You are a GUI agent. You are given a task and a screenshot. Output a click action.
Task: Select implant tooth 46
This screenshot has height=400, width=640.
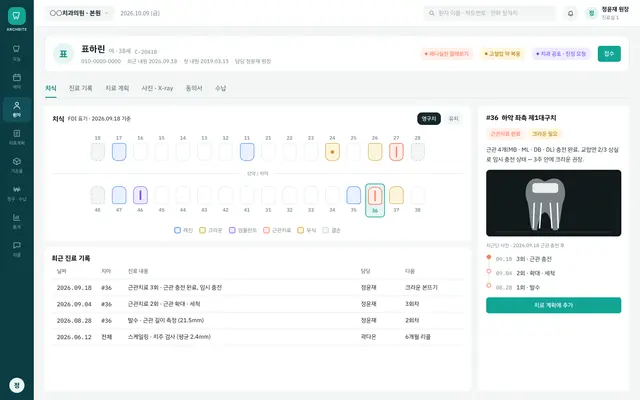[140, 195]
